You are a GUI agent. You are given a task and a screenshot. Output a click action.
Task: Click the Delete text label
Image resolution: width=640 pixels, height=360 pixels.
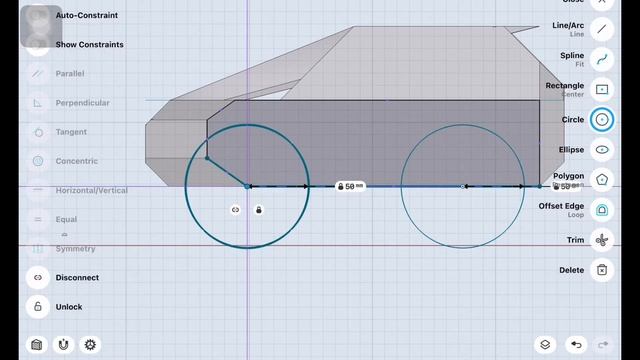point(571,270)
